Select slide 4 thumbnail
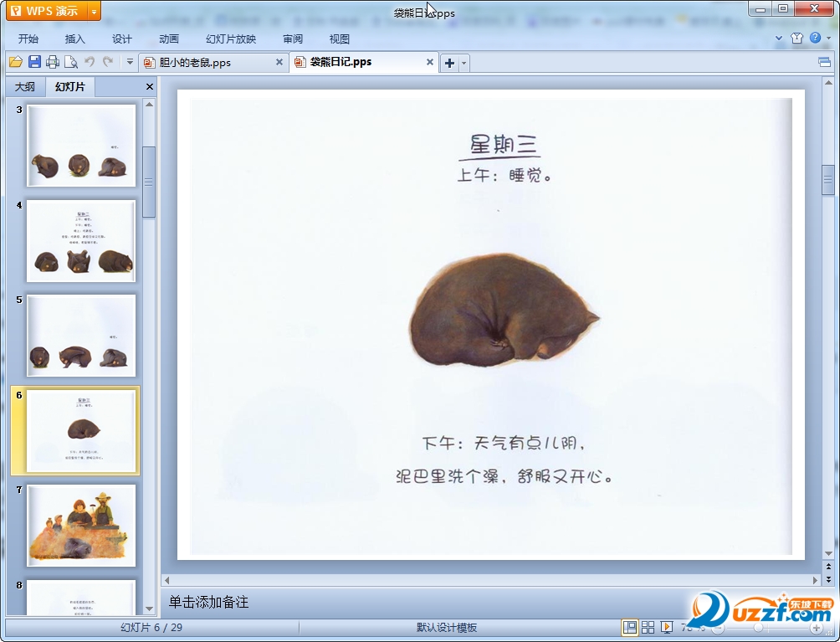Image resolution: width=840 pixels, height=642 pixels. [81, 241]
